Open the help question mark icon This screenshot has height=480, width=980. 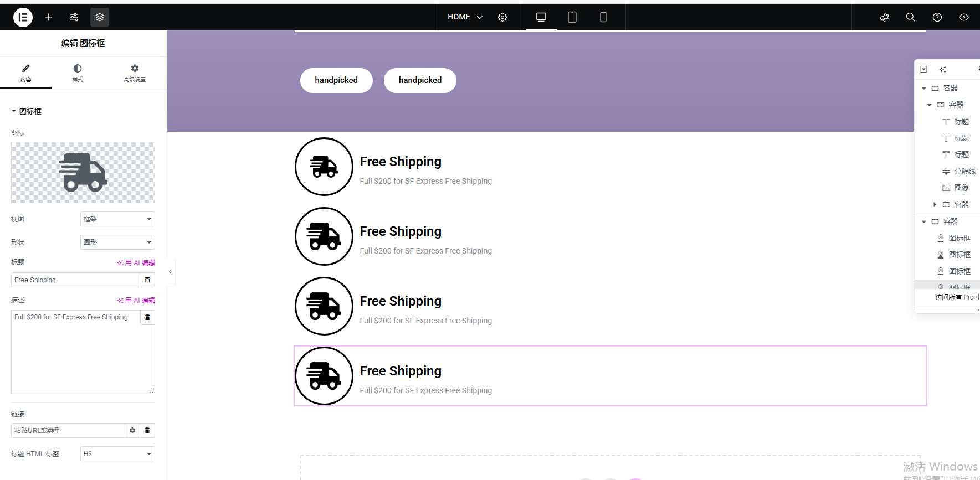click(937, 17)
